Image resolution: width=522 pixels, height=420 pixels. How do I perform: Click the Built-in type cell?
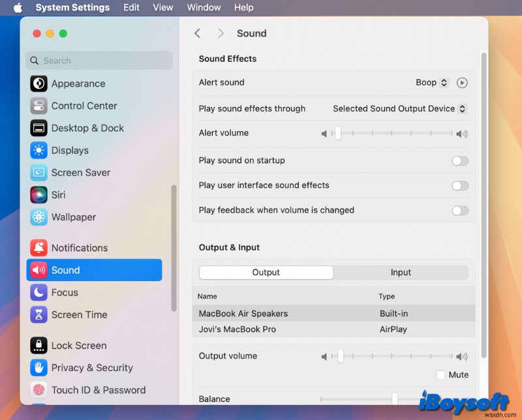[x=393, y=314]
